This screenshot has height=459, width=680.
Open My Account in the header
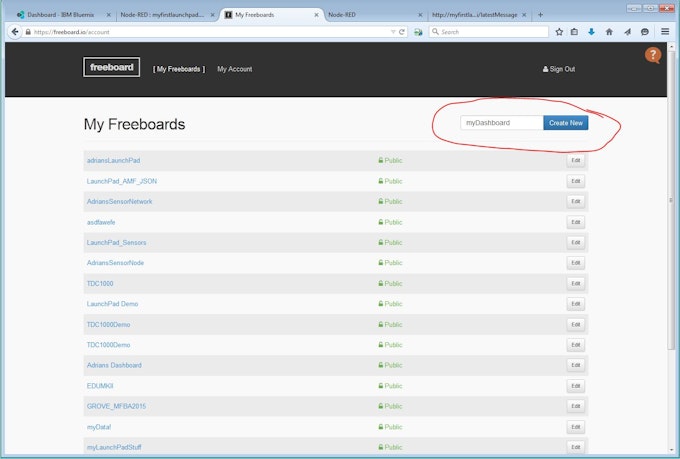(x=234, y=69)
